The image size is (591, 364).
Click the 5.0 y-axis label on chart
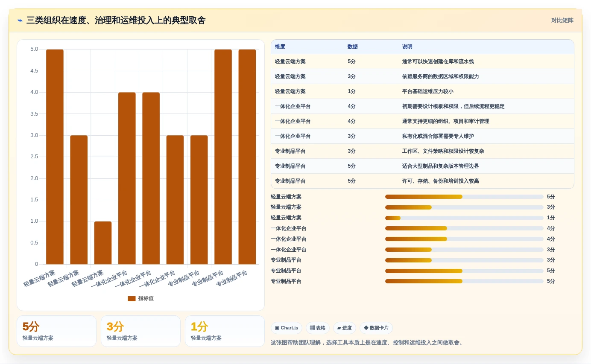(34, 49)
